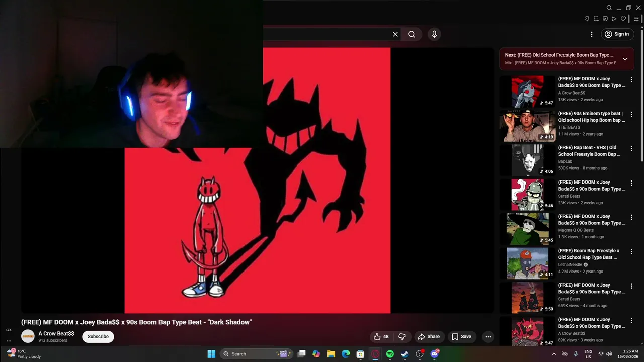
Task: Open sidebar three-dot setup below GX
Action: 9,340
